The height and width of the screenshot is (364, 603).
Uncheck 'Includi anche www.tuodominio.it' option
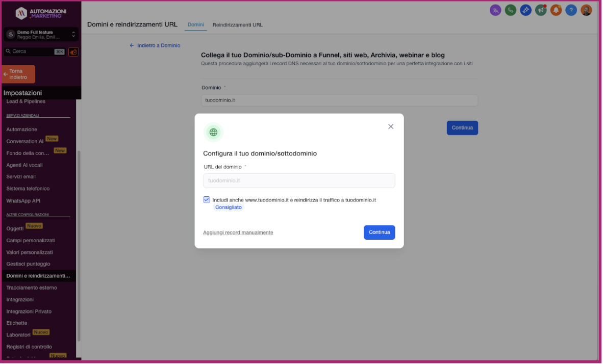coord(207,200)
